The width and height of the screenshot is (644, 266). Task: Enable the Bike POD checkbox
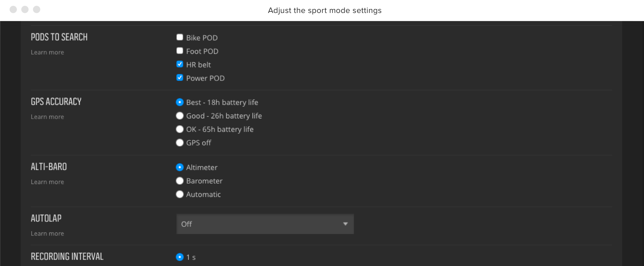(x=180, y=37)
